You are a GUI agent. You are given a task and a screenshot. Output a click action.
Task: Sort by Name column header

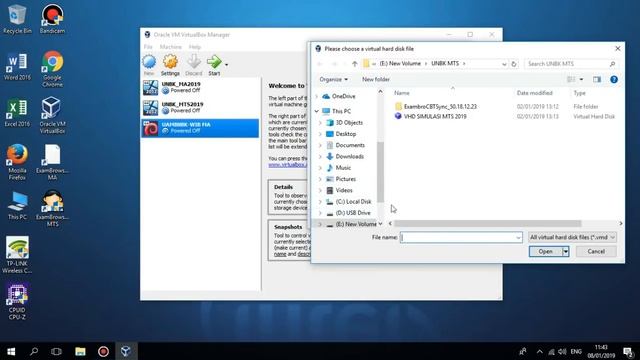click(x=402, y=93)
